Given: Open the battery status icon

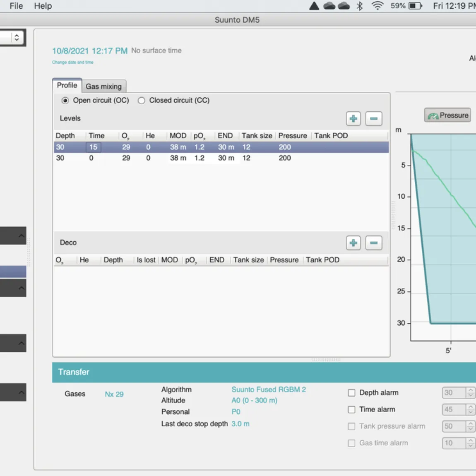Looking at the screenshot, I should click(x=415, y=6).
